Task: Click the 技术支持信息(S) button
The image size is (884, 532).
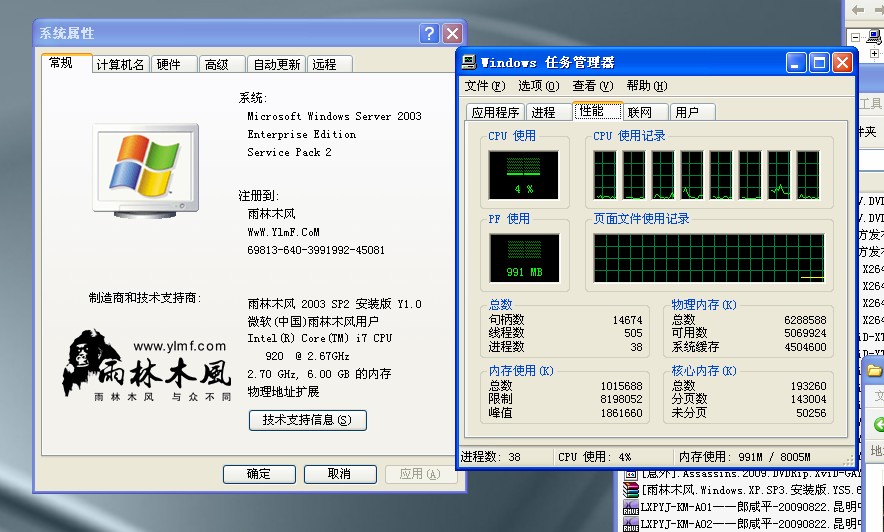Action: coord(307,420)
